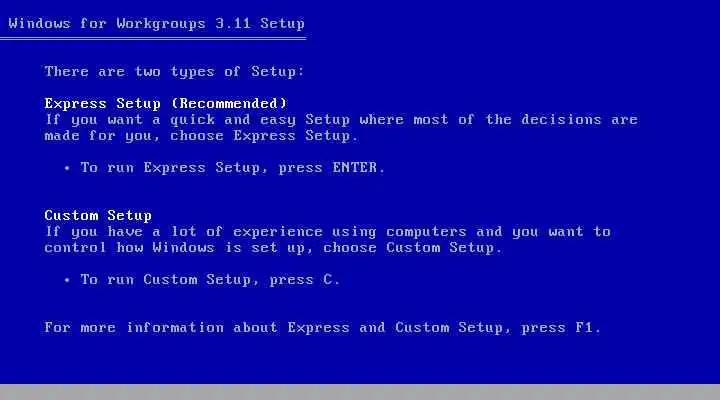Click the F1 help key reference
720x400 pixels.
(584, 327)
